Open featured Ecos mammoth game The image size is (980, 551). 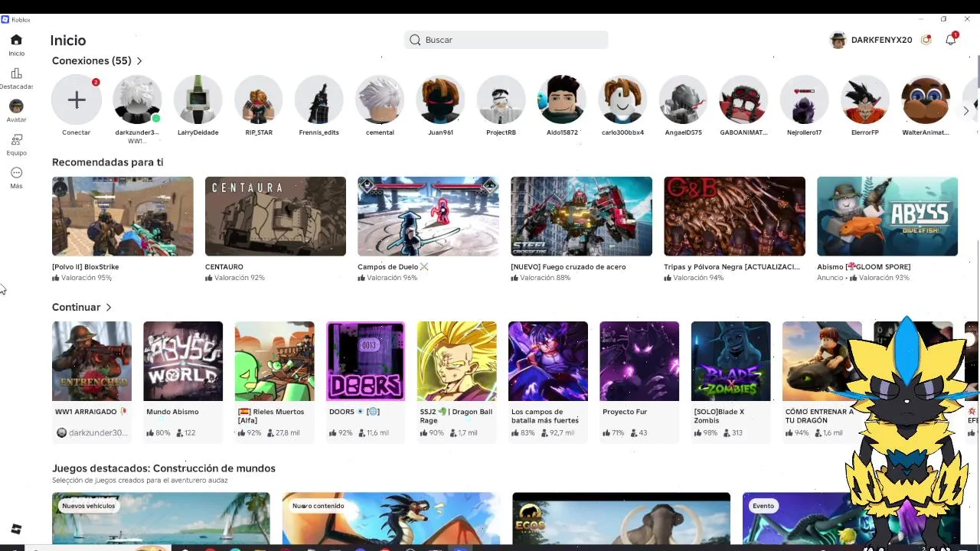621,518
